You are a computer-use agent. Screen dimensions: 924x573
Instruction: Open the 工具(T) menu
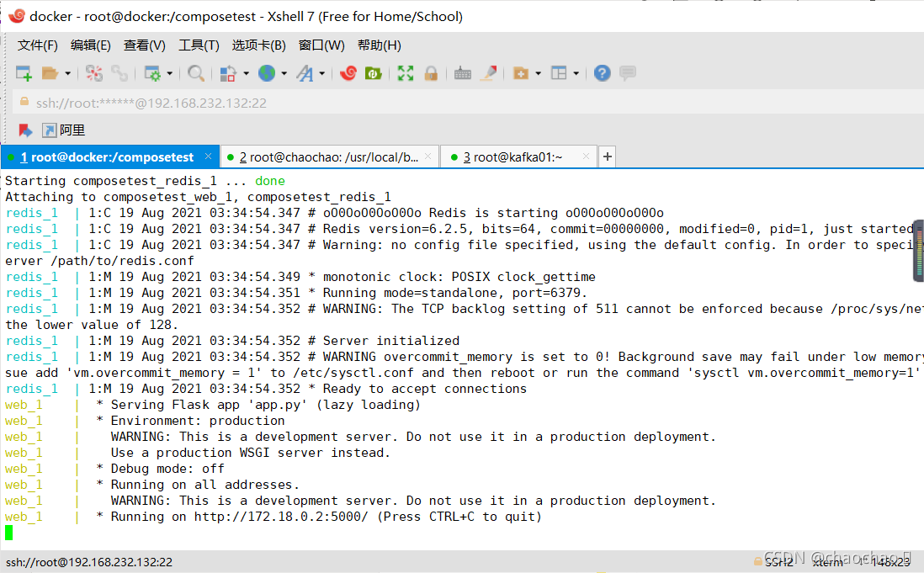coord(199,45)
